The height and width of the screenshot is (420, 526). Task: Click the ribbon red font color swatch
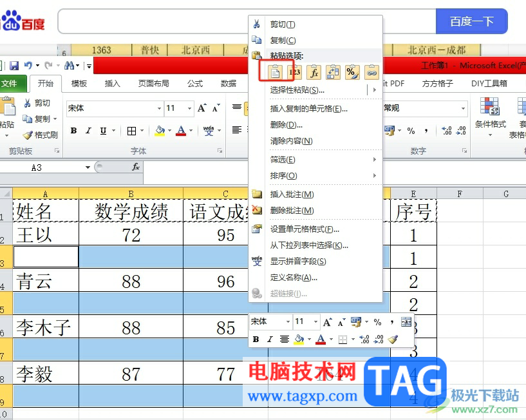point(181,131)
